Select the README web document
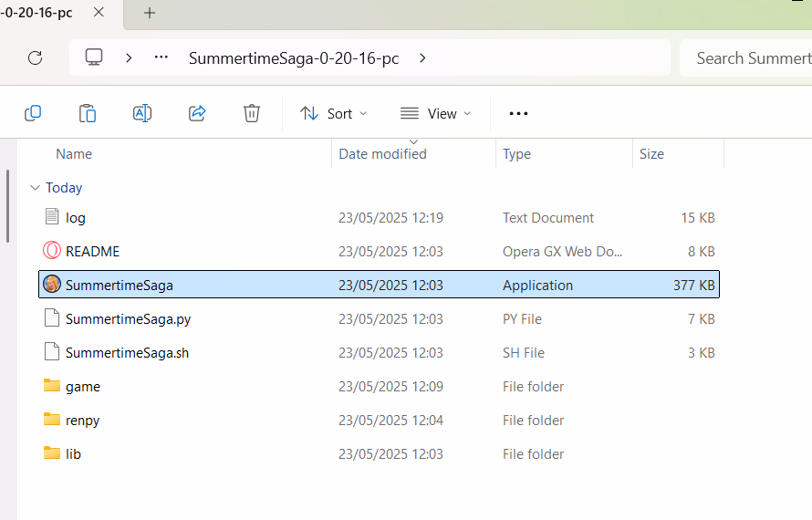812x520 pixels. pos(92,252)
